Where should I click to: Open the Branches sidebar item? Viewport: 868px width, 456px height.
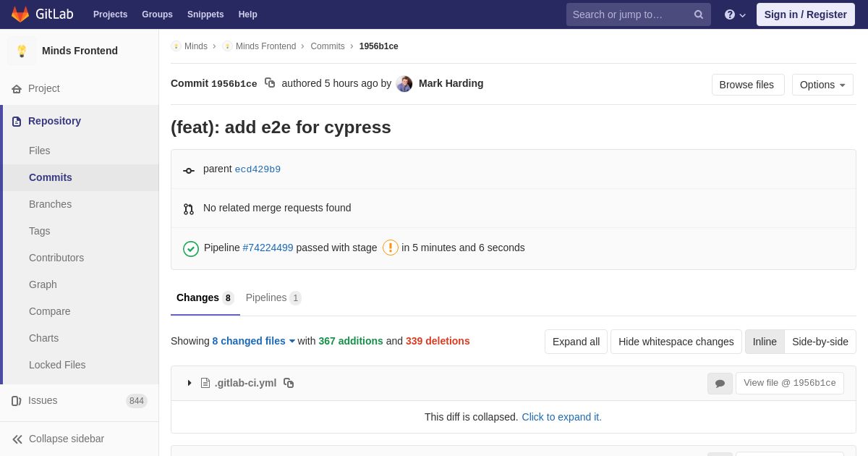point(50,204)
